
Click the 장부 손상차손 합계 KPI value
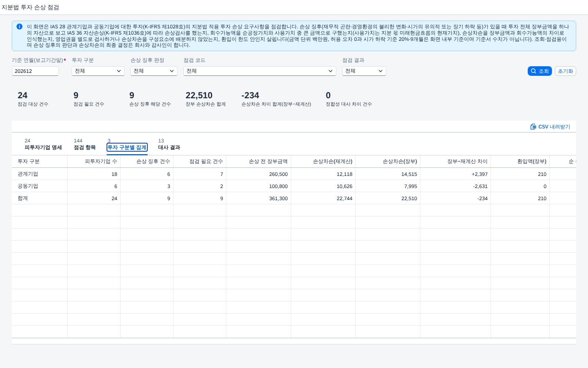199,95
